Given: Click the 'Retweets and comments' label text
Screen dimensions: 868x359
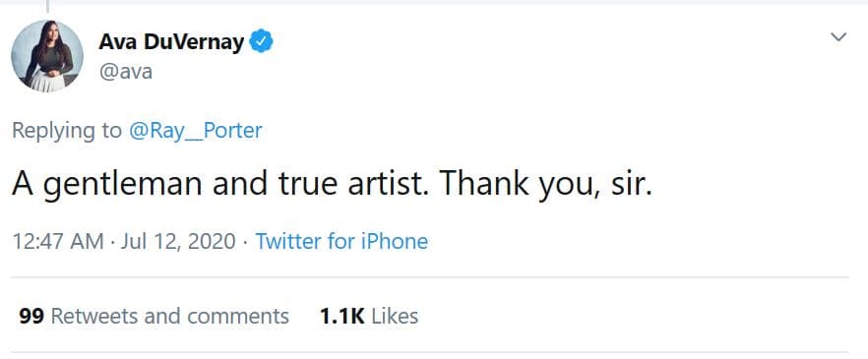Looking at the screenshot, I should click(x=170, y=316).
